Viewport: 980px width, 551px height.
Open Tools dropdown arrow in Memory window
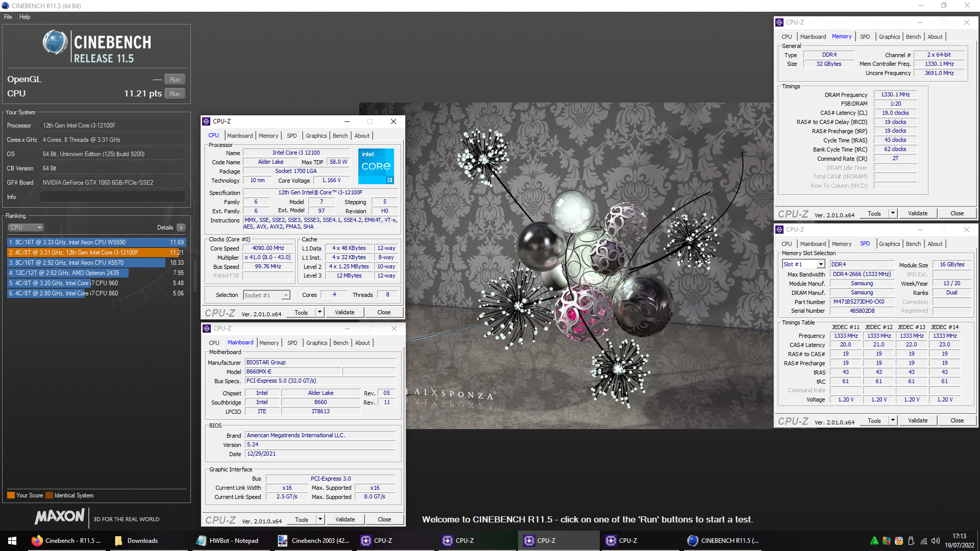coord(893,213)
